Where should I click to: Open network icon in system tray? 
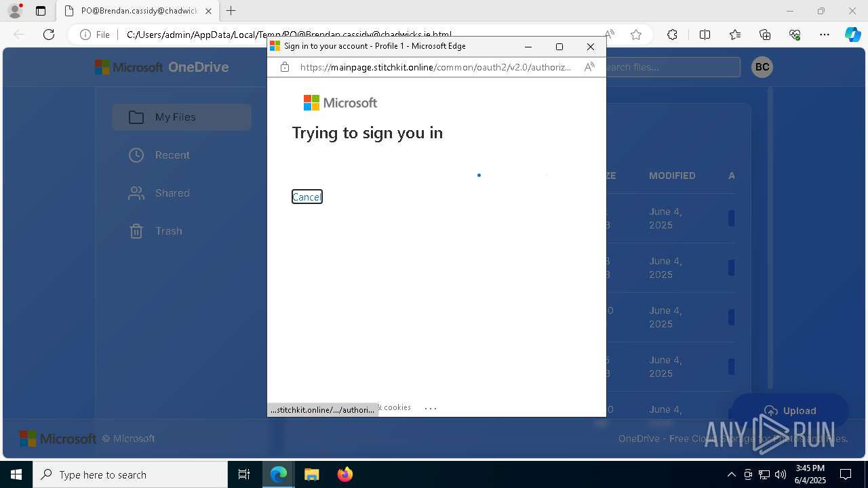pyautogui.click(x=764, y=474)
